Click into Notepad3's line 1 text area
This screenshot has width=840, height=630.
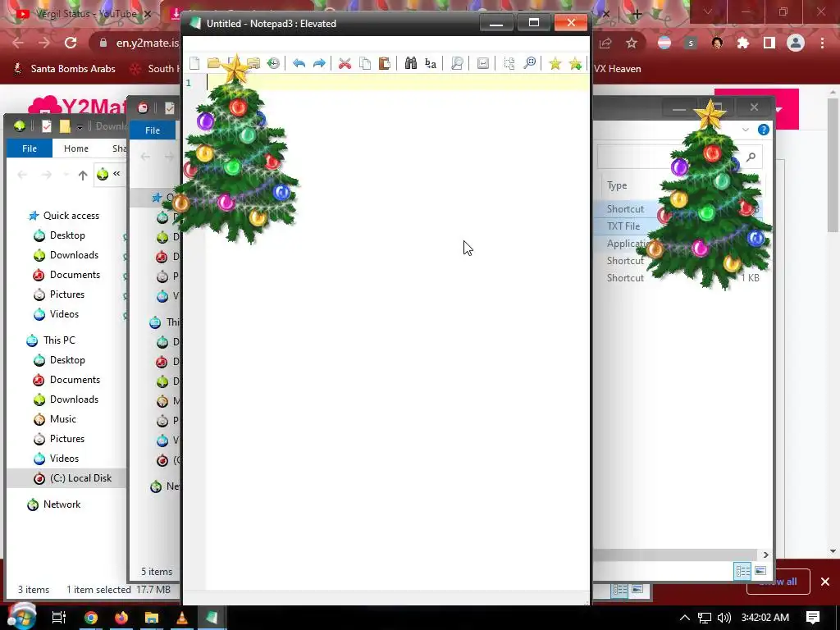click(x=398, y=83)
